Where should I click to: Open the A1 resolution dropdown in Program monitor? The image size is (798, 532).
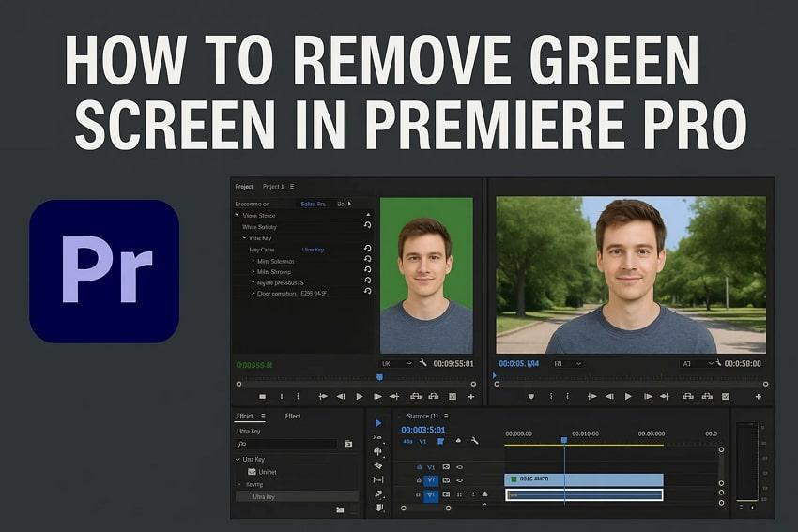[698, 364]
